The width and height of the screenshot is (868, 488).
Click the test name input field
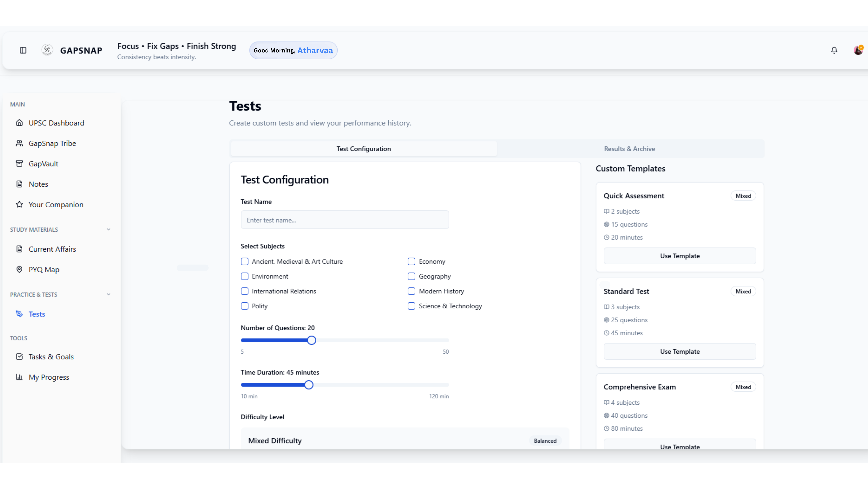click(x=344, y=220)
